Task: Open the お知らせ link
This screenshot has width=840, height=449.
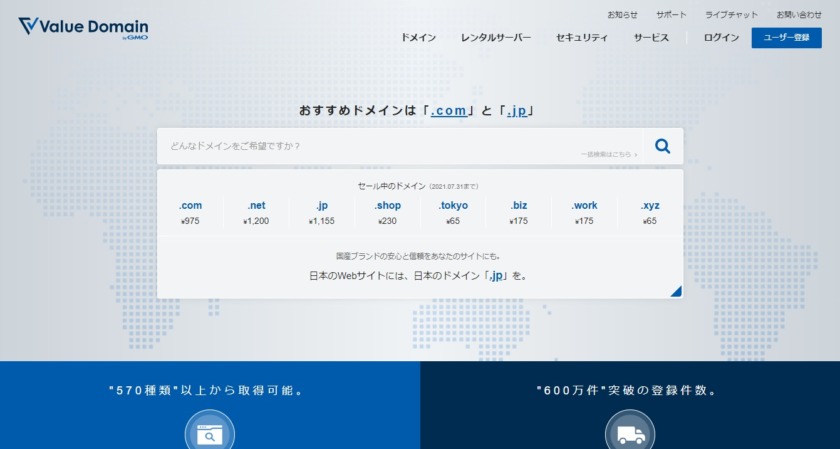Action: pyautogui.click(x=622, y=15)
